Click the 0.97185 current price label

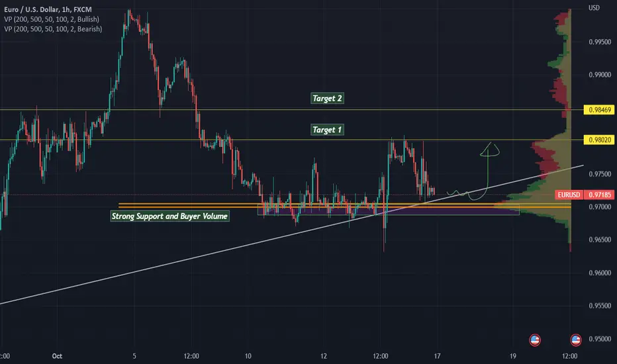tap(599, 195)
